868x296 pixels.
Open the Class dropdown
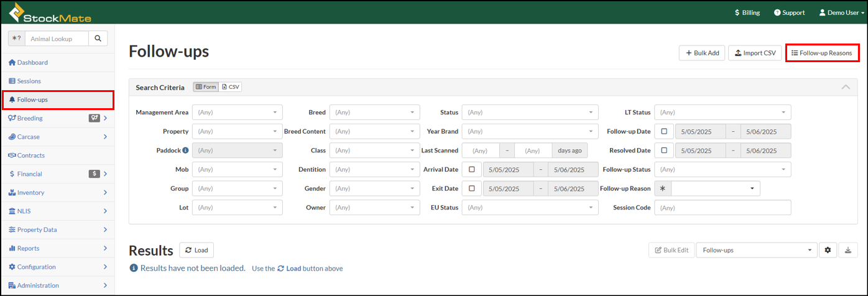point(374,150)
